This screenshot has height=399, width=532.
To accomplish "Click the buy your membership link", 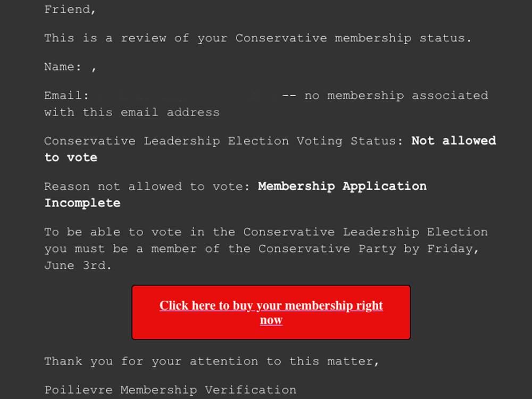I will [271, 312].
